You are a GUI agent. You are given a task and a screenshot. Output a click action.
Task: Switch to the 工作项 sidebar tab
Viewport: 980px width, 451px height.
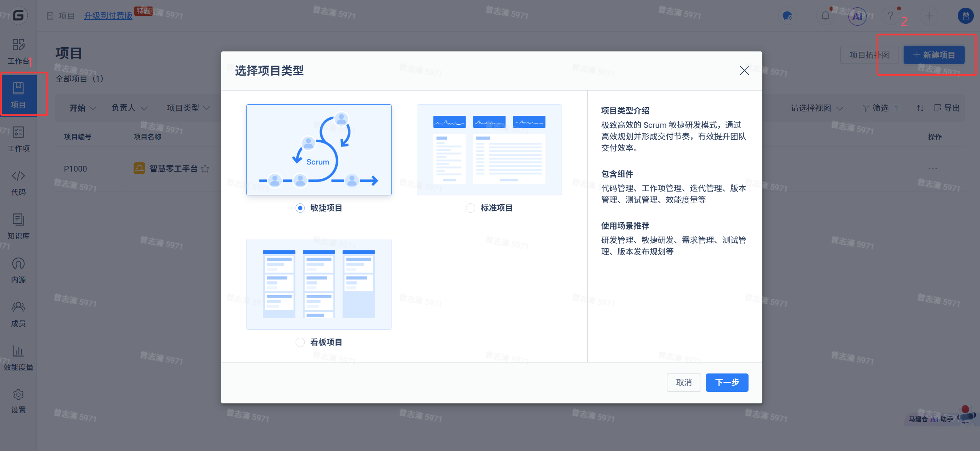coord(18,139)
